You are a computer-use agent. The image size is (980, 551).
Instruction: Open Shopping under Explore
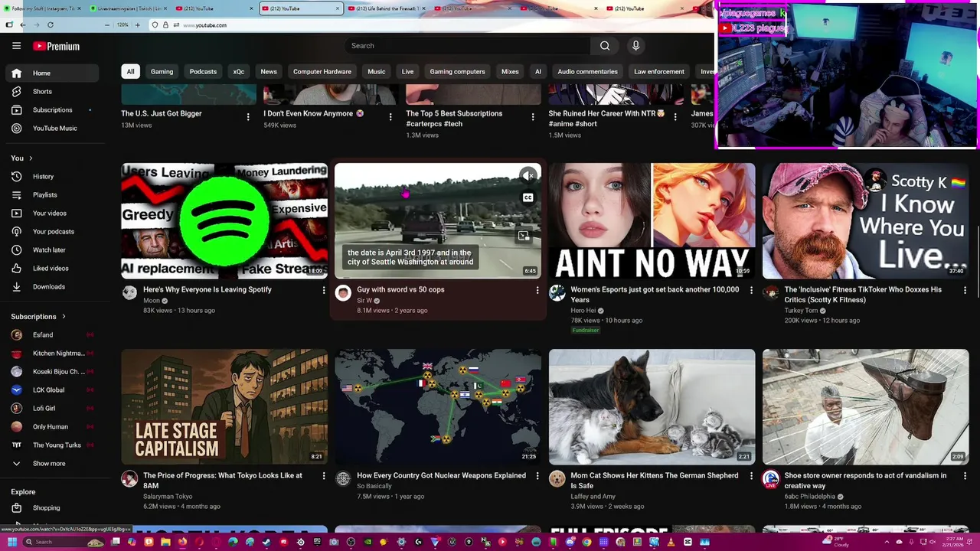(x=51, y=507)
